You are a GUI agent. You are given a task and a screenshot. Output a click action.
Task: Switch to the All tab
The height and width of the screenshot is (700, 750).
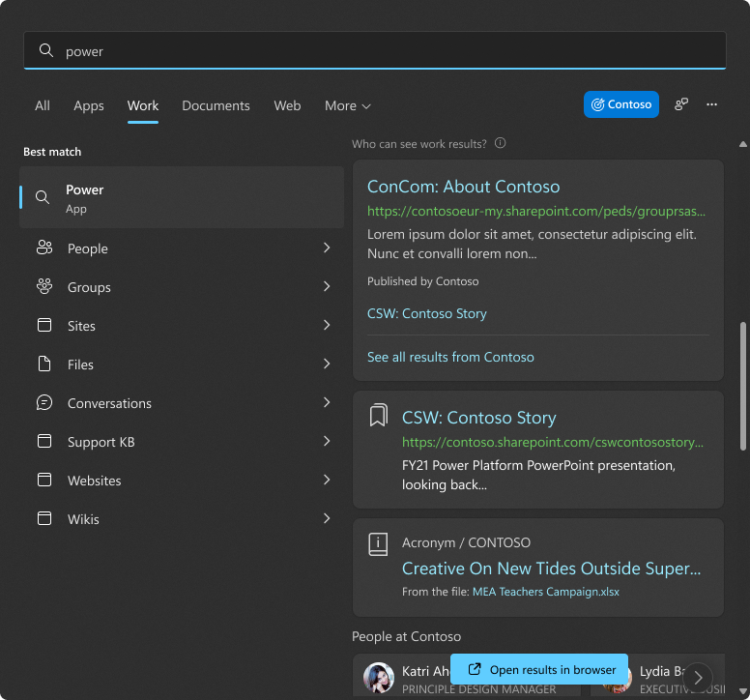43,105
